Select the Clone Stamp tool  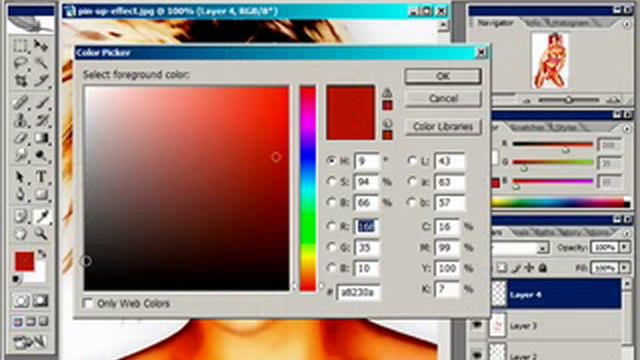(x=20, y=120)
